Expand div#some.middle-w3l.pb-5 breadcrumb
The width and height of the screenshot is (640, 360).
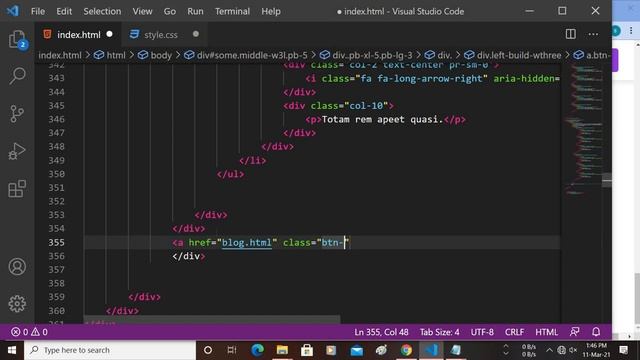tap(246, 55)
